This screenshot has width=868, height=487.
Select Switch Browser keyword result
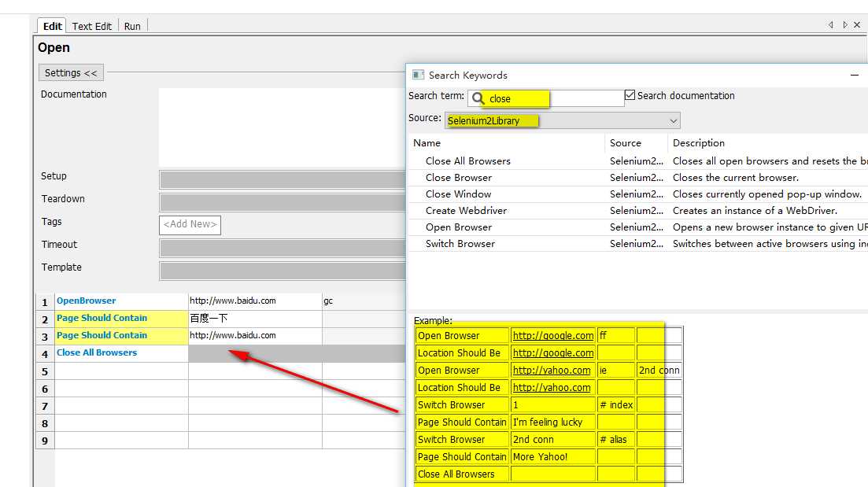click(460, 244)
